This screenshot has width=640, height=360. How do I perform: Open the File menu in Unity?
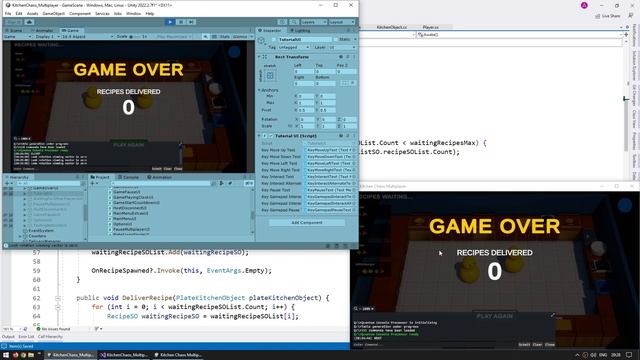[8, 13]
